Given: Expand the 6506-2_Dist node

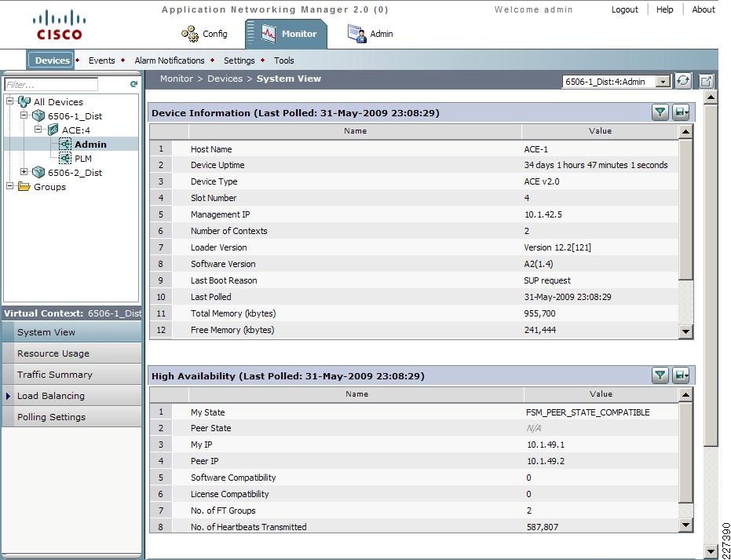Looking at the screenshot, I should click(x=24, y=171).
